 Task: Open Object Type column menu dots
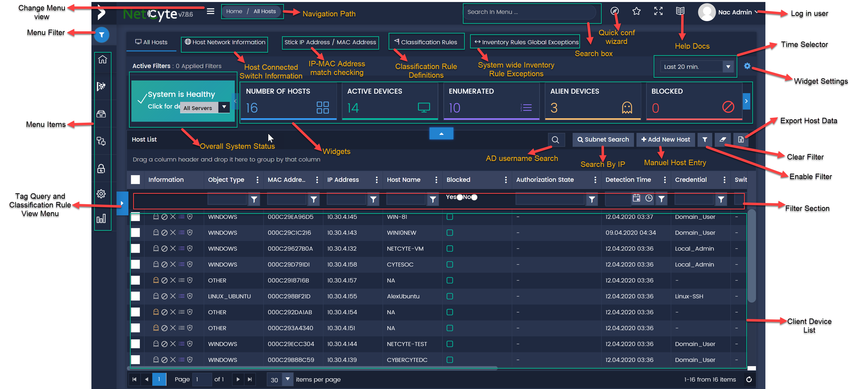pyautogui.click(x=257, y=180)
